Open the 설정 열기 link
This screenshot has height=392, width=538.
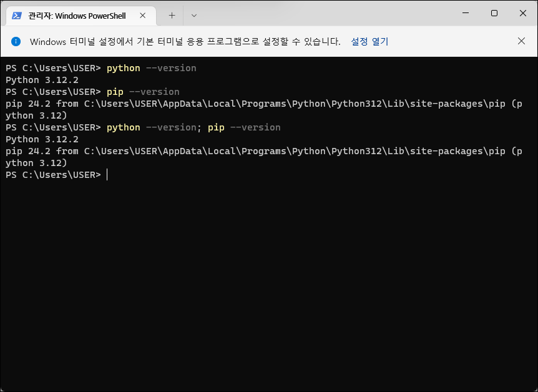[x=369, y=42]
